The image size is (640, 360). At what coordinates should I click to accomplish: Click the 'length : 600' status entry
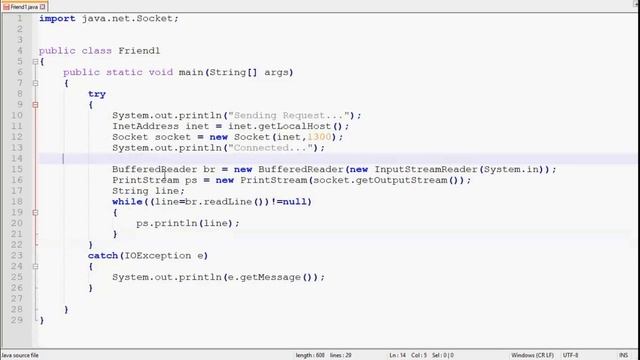click(x=310, y=355)
